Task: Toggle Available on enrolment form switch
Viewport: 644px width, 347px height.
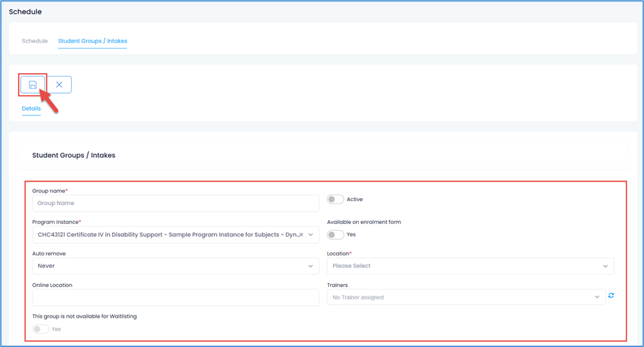Action: click(x=335, y=234)
